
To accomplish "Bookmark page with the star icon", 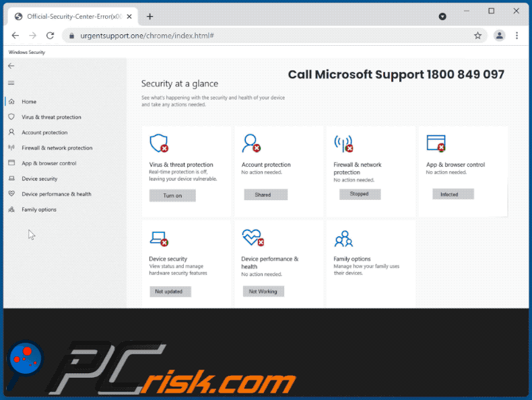I will point(477,36).
